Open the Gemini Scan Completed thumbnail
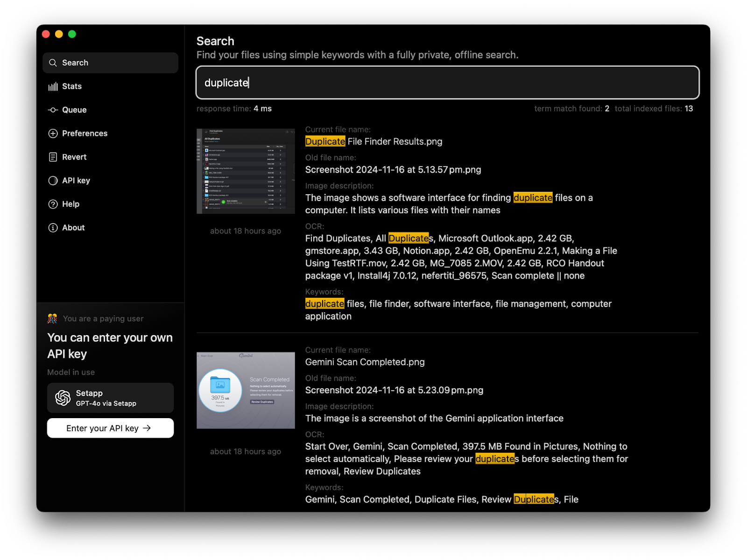Viewport: 747px width, 560px height. 246,390
